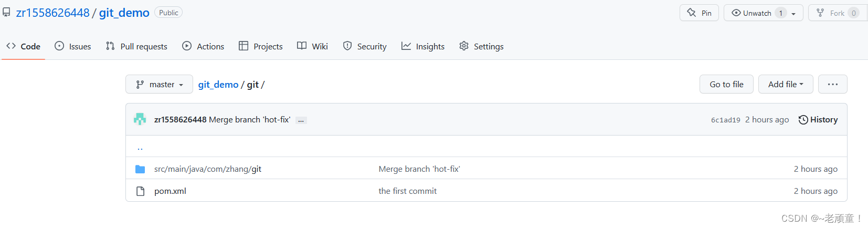Go to Pull requests tab
868x228 pixels.
(x=136, y=46)
